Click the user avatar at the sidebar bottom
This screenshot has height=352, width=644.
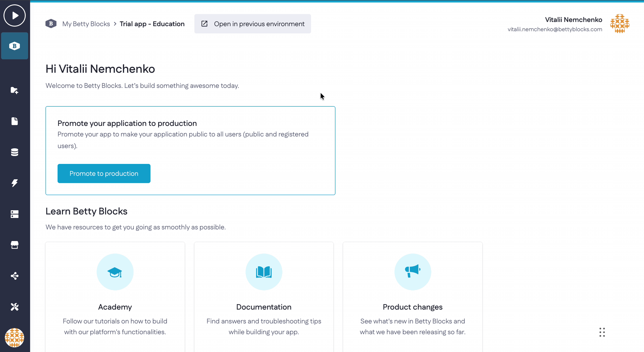[14, 337]
